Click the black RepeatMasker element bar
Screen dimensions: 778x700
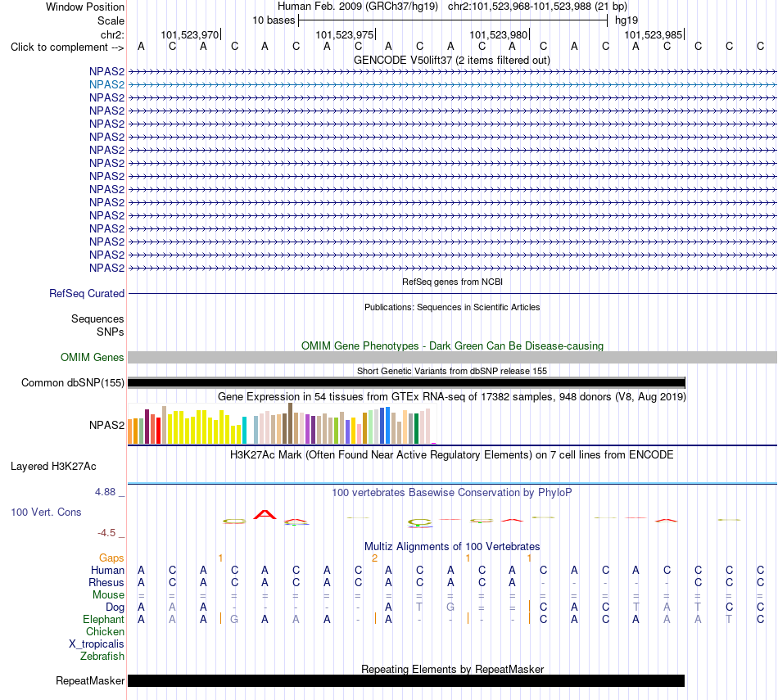click(406, 680)
